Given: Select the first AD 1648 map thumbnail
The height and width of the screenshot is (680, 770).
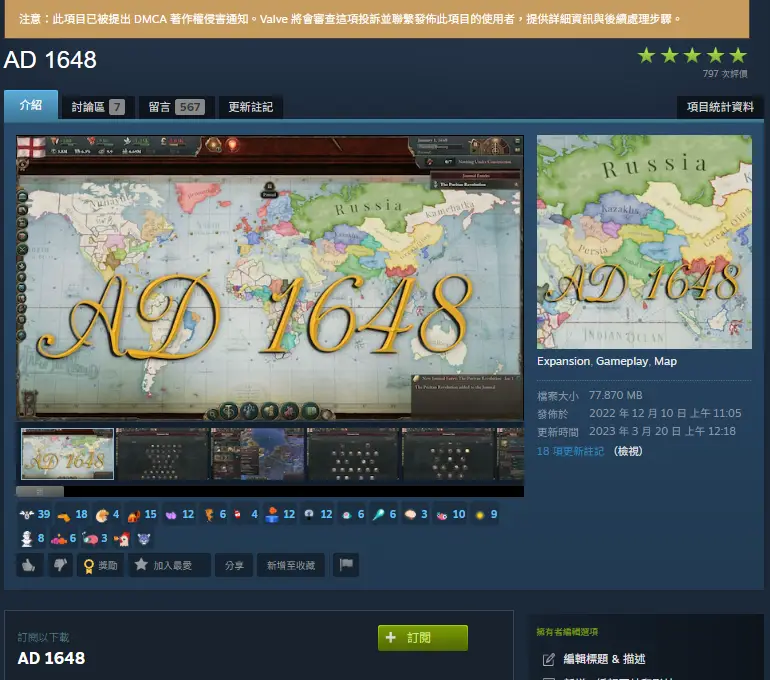Looking at the screenshot, I should coord(67,454).
